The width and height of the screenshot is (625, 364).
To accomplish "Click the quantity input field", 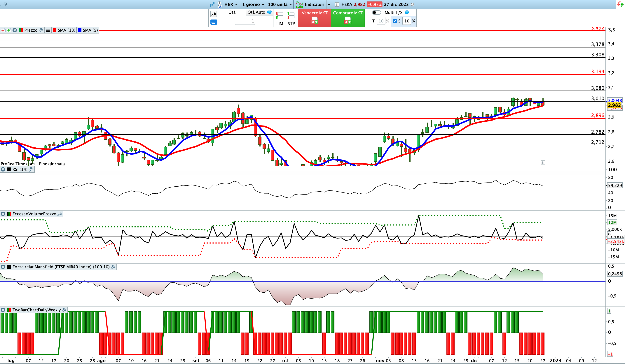I will (x=245, y=21).
